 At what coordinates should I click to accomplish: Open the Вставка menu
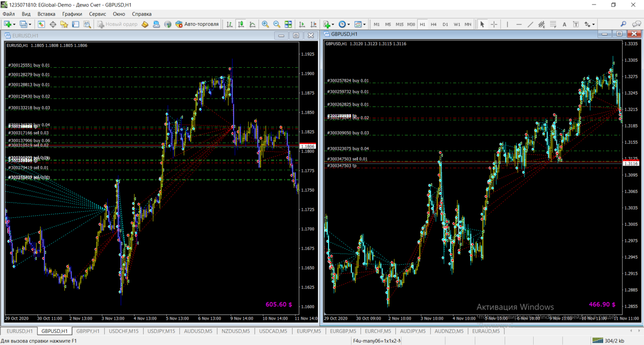pos(46,14)
